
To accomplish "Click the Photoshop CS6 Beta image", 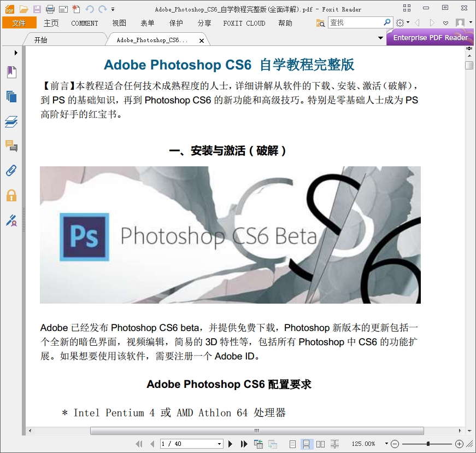I will (x=230, y=235).
